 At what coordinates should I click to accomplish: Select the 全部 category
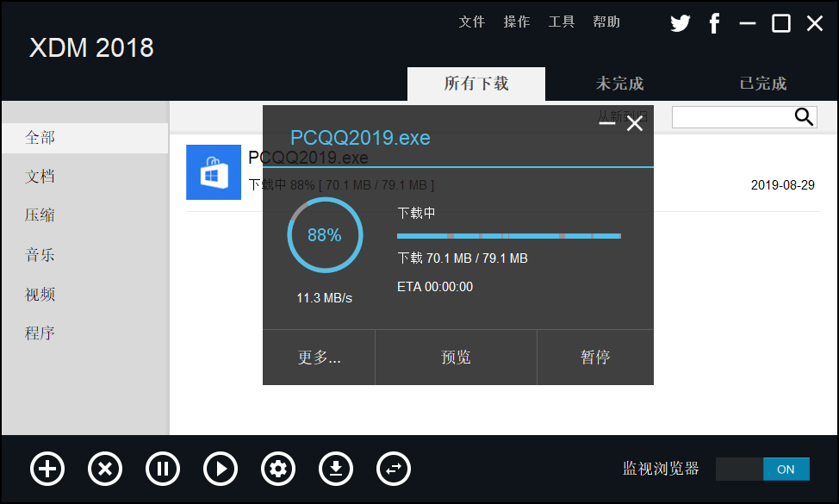point(85,138)
